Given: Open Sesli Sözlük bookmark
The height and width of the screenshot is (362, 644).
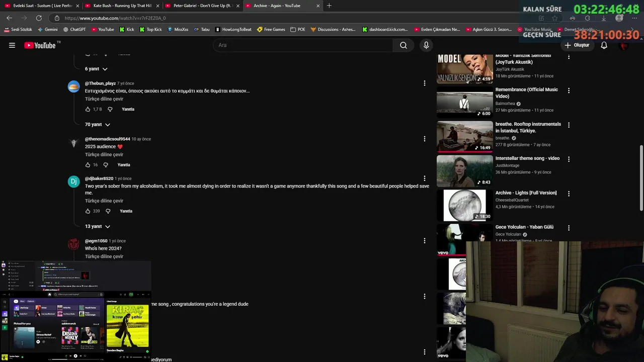Looking at the screenshot, I should (x=18, y=29).
